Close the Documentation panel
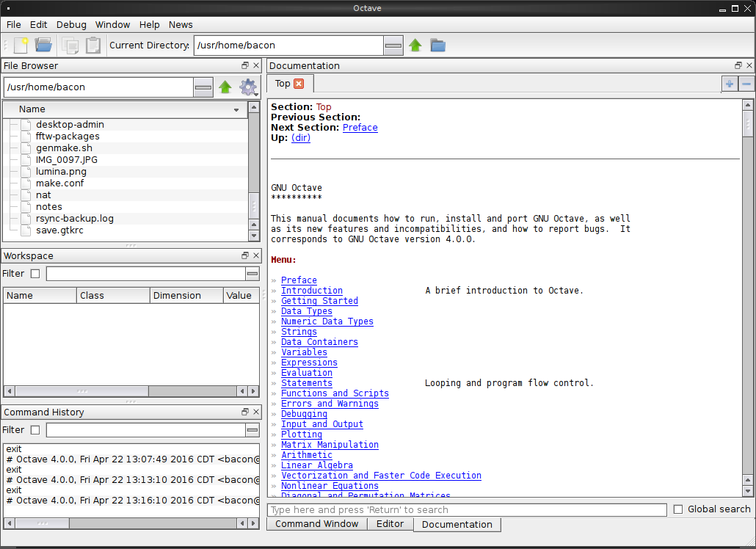 749,65
